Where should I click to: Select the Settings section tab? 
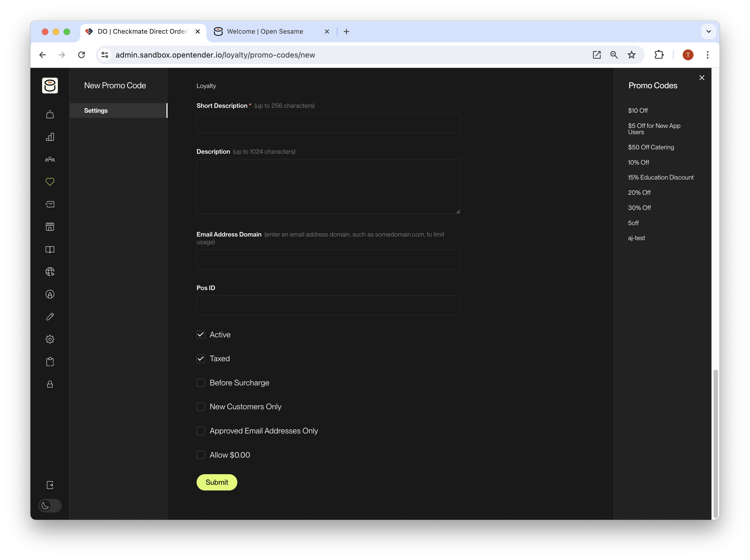[118, 111]
